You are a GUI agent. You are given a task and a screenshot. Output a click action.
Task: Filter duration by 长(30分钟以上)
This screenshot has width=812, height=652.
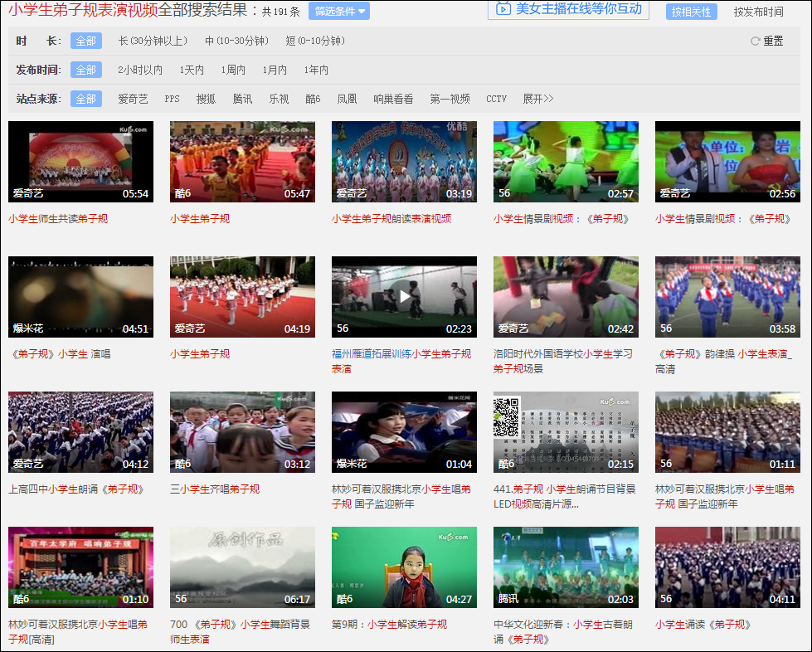[153, 41]
